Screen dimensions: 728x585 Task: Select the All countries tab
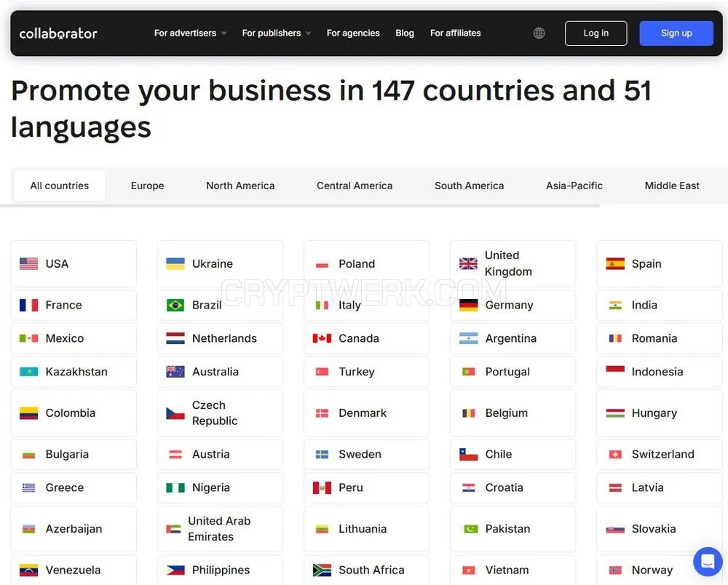60,186
